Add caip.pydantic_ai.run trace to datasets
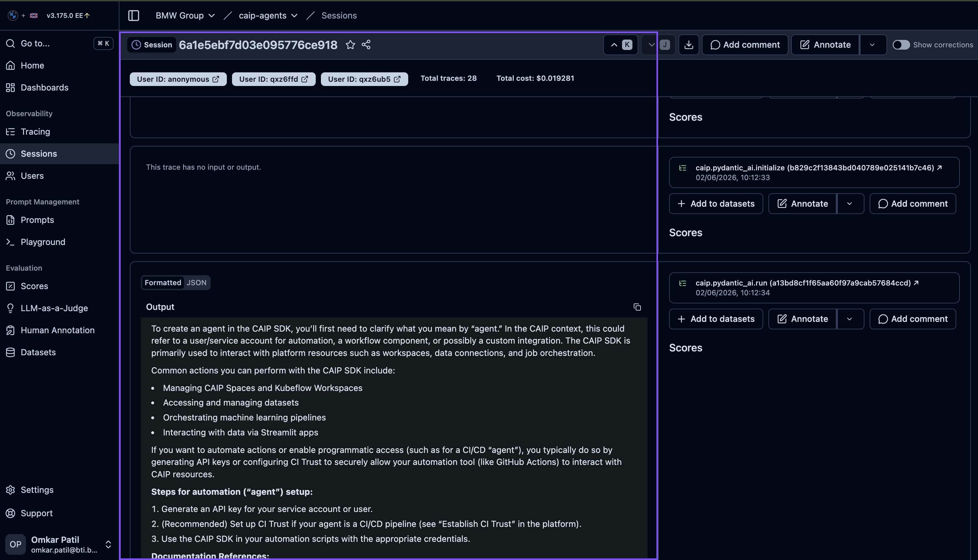 click(x=716, y=319)
